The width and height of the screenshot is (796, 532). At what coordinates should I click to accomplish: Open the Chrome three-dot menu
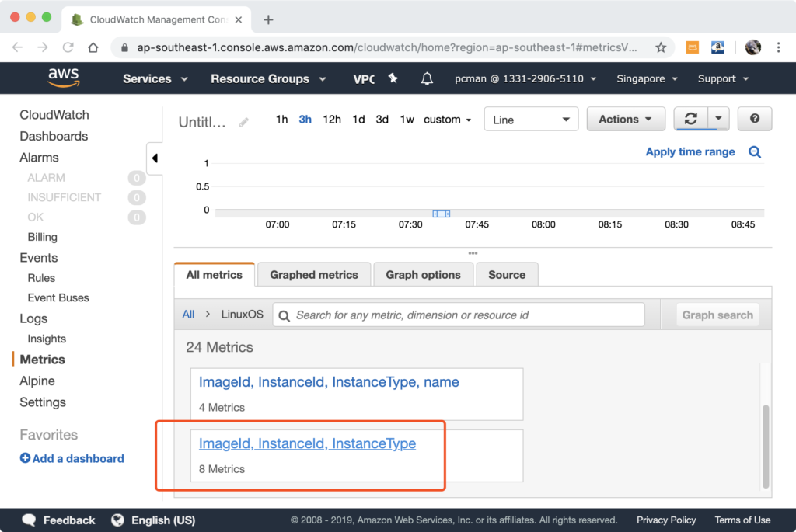[x=778, y=47]
